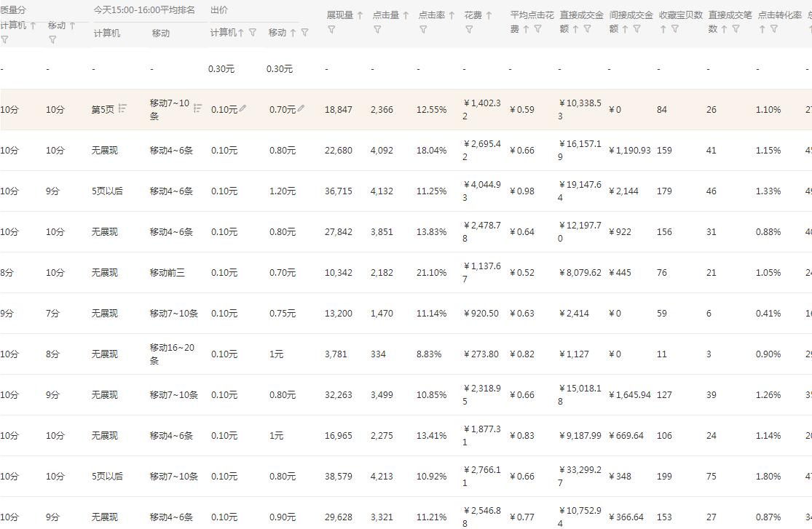Sort by 花费 arrow
Screen dimensions: 812x529
pyautogui.click(x=489, y=15)
